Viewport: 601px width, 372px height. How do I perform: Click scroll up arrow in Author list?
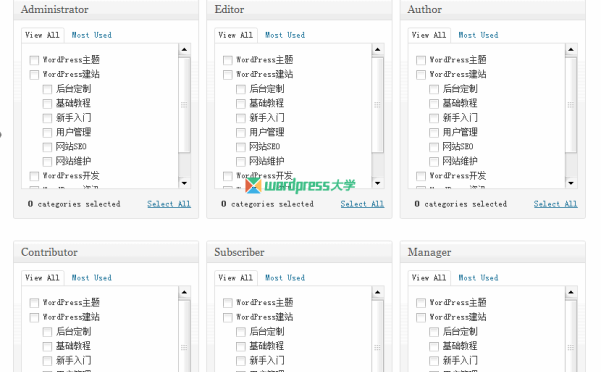point(571,49)
